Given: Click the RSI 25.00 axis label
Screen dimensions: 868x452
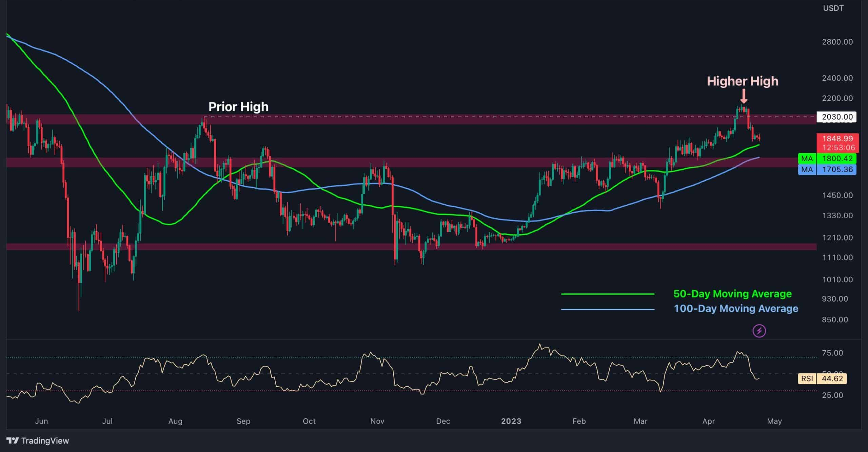Looking at the screenshot, I should click(832, 395).
